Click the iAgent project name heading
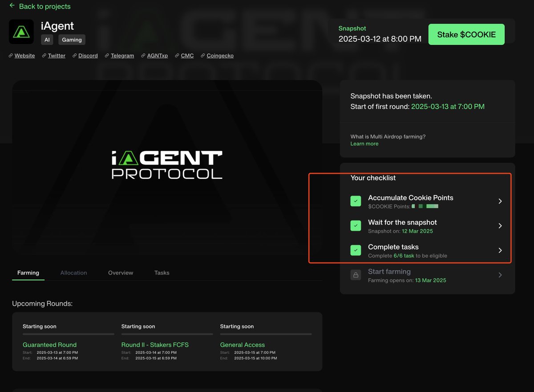This screenshot has height=392, width=534. point(57,26)
